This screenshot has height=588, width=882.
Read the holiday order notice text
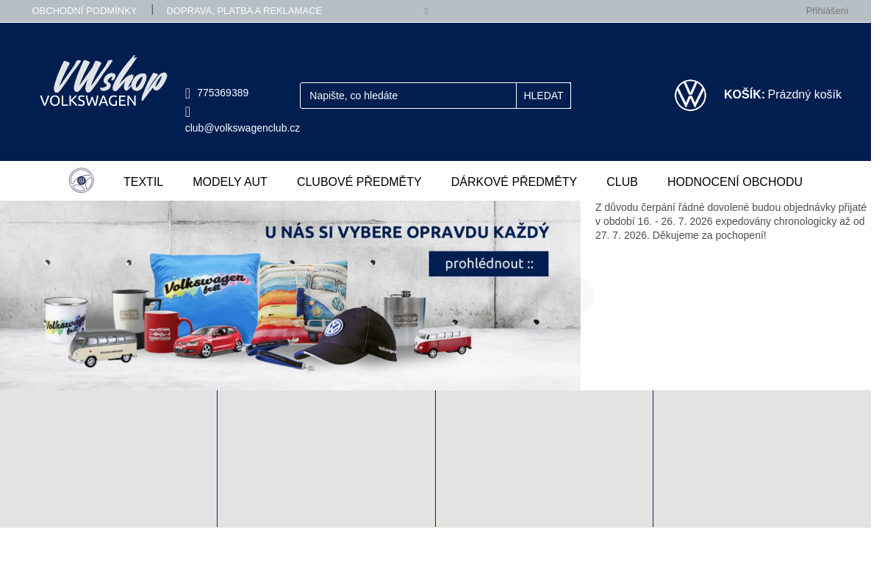click(731, 221)
